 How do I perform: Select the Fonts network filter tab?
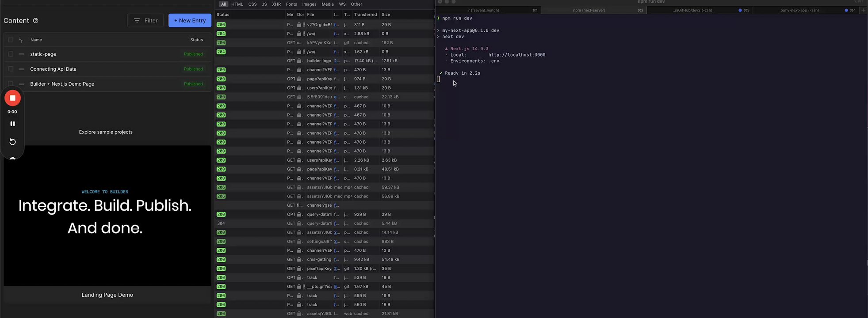pyautogui.click(x=291, y=4)
